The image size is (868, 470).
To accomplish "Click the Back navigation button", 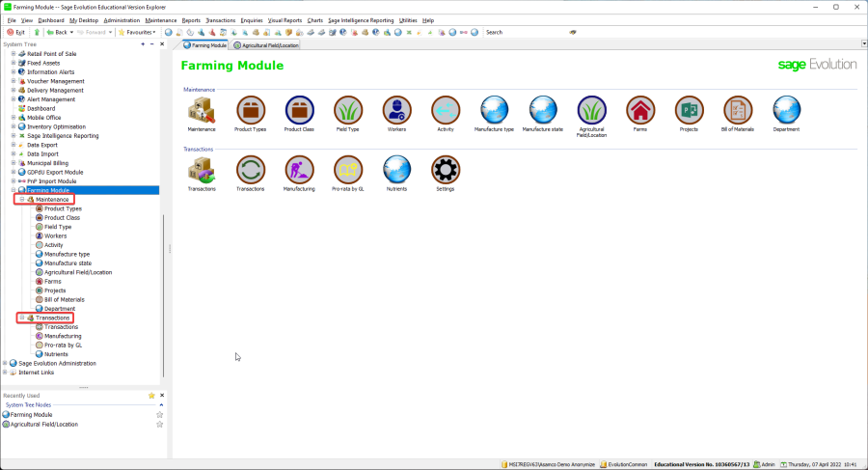I will pos(56,32).
